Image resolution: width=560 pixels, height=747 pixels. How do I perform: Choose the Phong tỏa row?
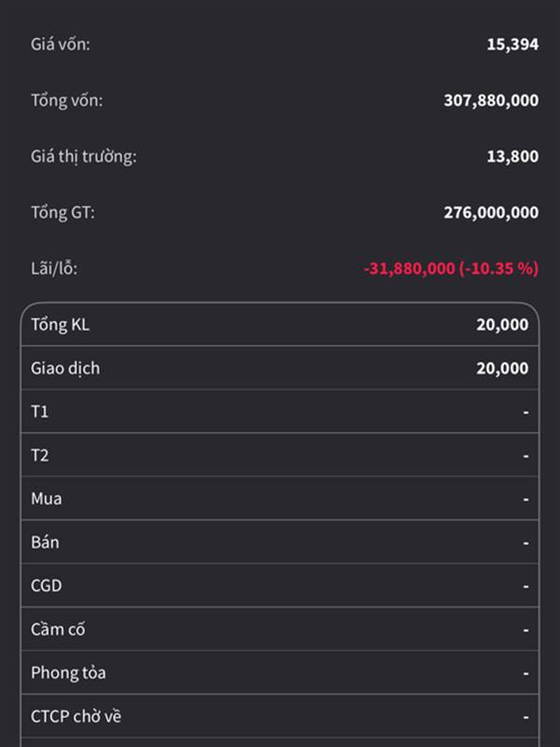click(280, 672)
